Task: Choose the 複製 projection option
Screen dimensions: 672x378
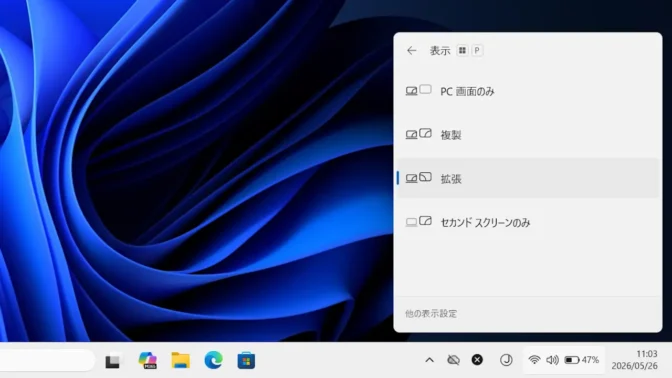Action: pyautogui.click(x=528, y=135)
